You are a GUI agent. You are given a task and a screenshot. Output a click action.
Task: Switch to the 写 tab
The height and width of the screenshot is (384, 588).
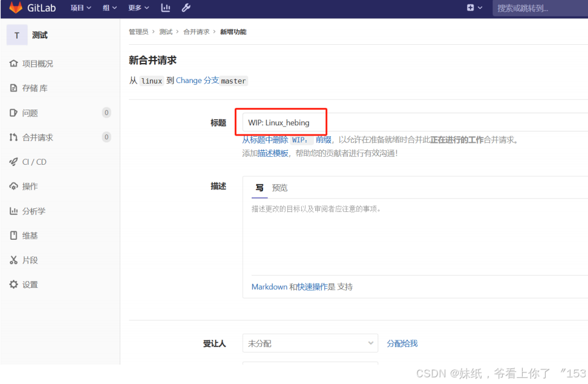(x=260, y=187)
